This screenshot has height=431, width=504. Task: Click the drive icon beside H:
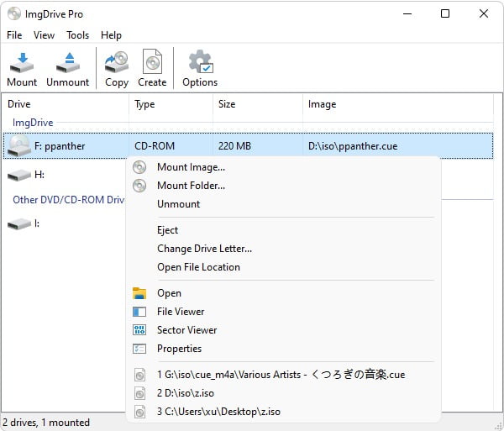tap(19, 176)
